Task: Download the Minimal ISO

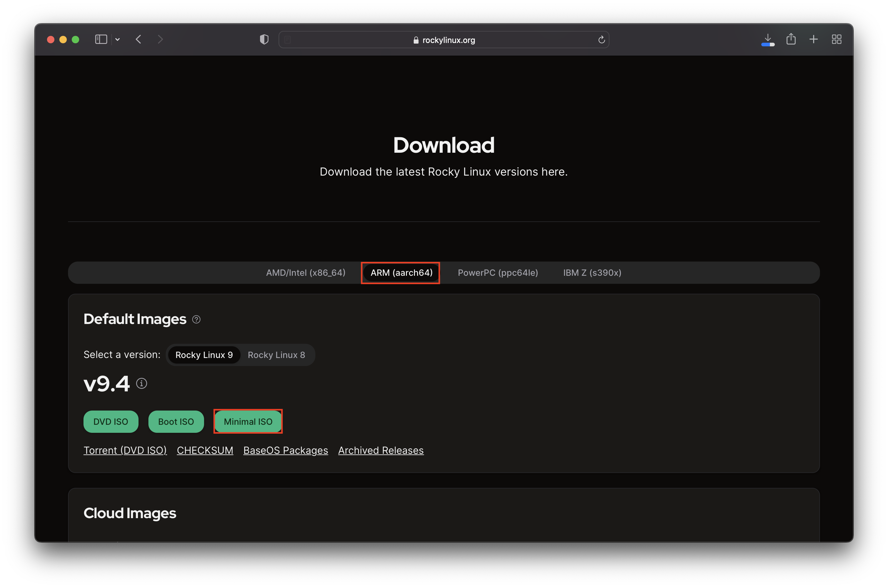Action: coord(248,421)
